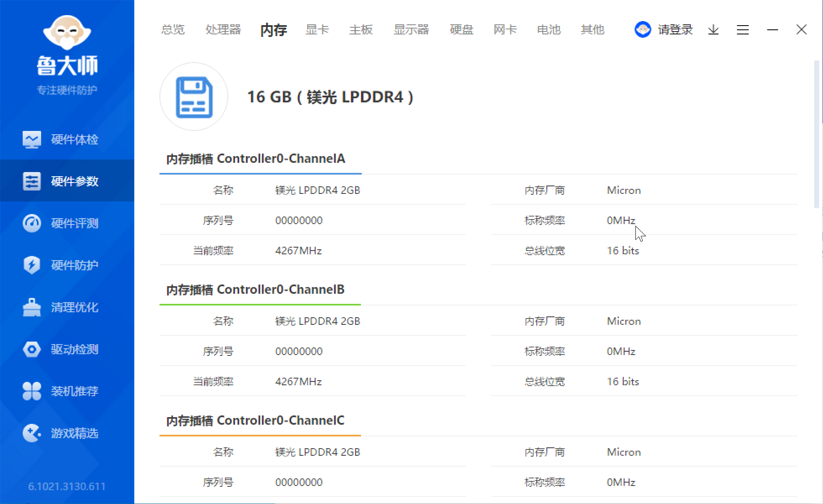This screenshot has height=504, width=823.
Task: Switch to the 总览 tab
Action: coord(173,29)
